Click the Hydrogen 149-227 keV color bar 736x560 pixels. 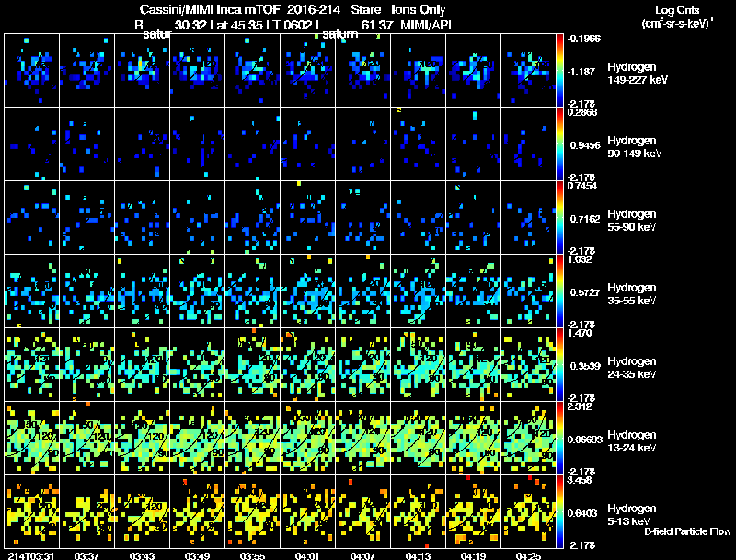click(x=559, y=71)
